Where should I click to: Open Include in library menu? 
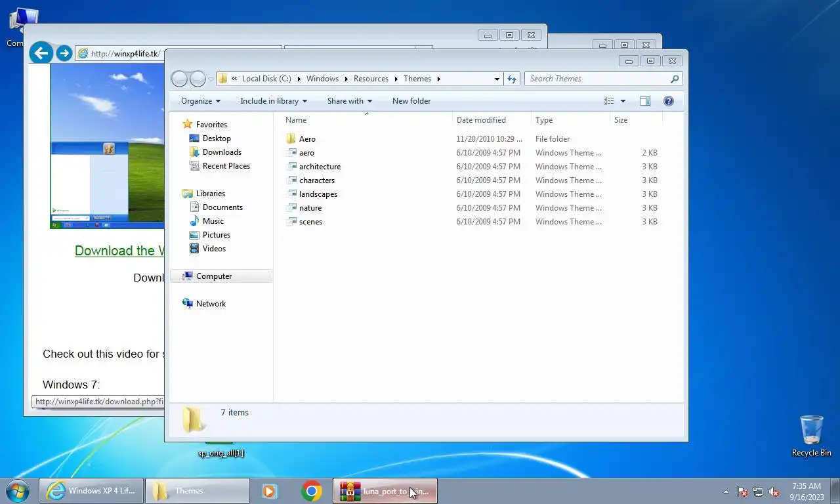(274, 101)
